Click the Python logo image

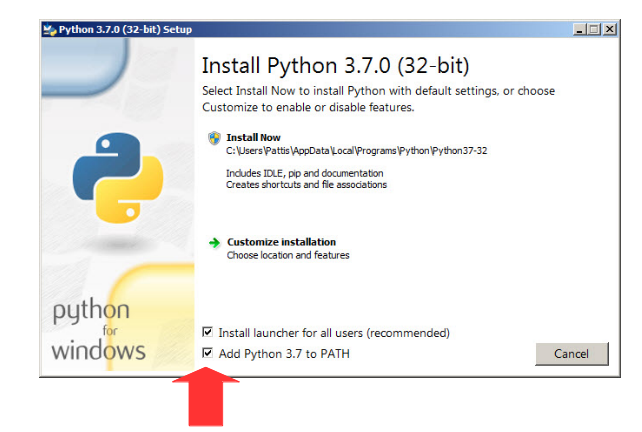(x=118, y=178)
